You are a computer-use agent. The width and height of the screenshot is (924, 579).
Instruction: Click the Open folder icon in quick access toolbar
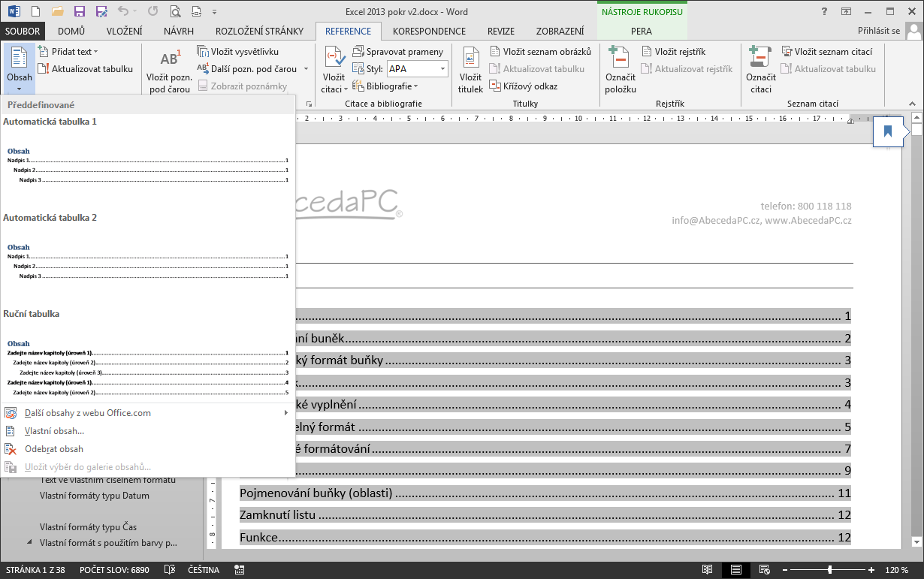pyautogui.click(x=58, y=11)
